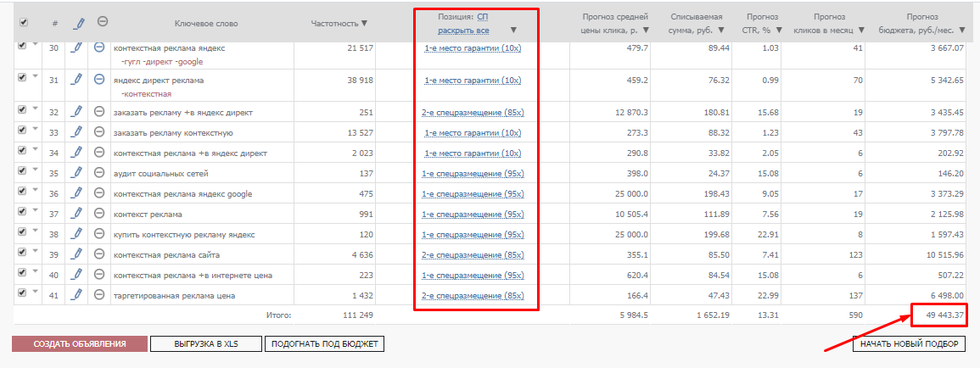Uncheck the checkbox for row 40
The width and height of the screenshot is (980, 368).
tap(23, 274)
